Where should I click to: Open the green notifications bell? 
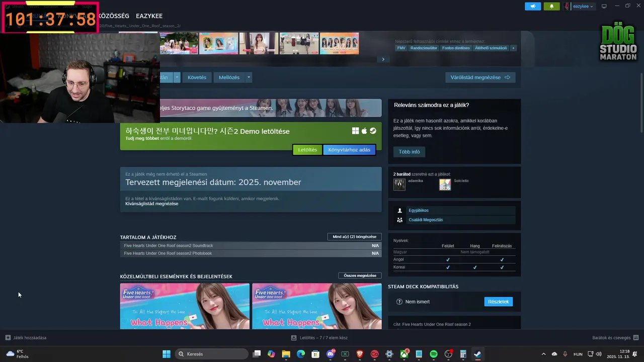pos(551,6)
